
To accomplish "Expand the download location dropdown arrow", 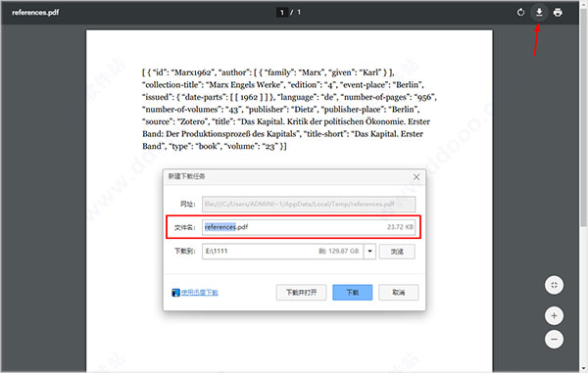I will coord(369,251).
